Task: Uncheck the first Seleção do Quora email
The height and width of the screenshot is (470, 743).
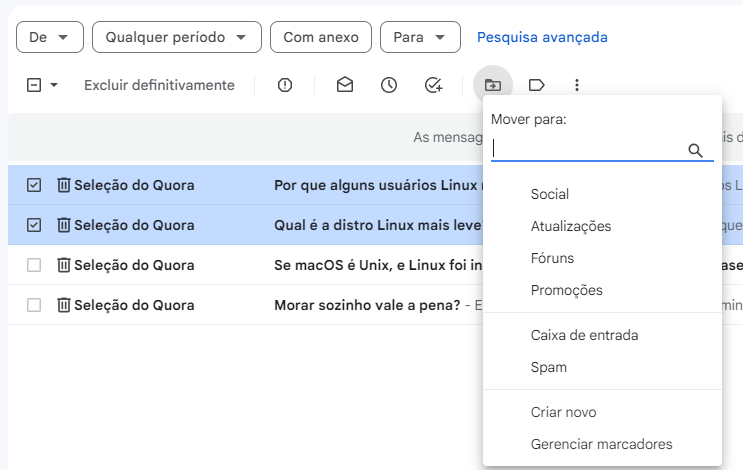Action: point(34,185)
